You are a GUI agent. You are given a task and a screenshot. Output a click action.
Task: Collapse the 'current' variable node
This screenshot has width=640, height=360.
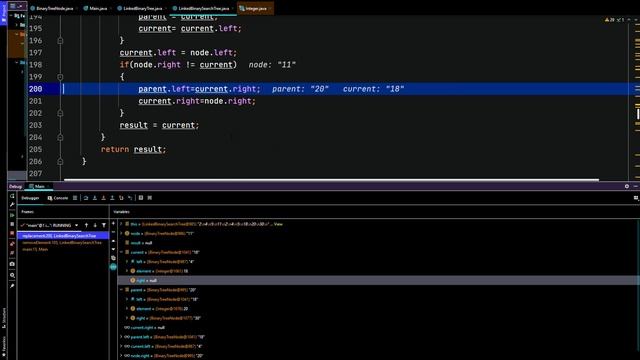(121, 252)
